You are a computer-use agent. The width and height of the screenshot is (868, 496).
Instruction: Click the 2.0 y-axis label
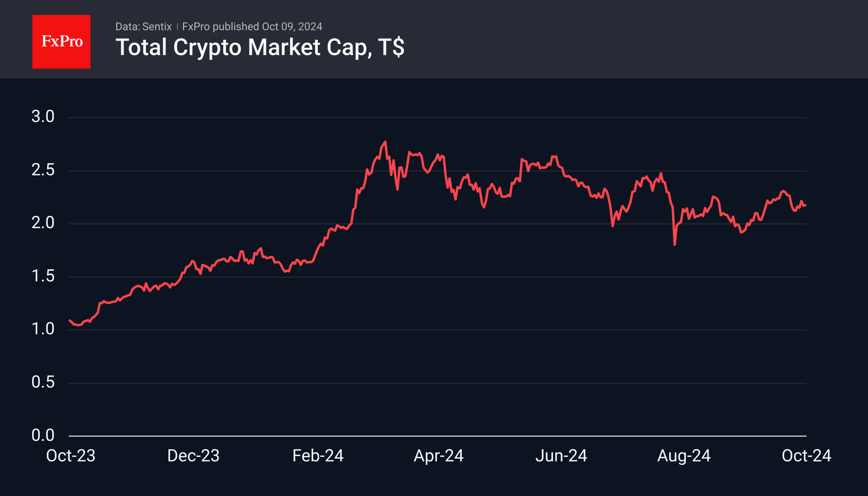(x=43, y=223)
